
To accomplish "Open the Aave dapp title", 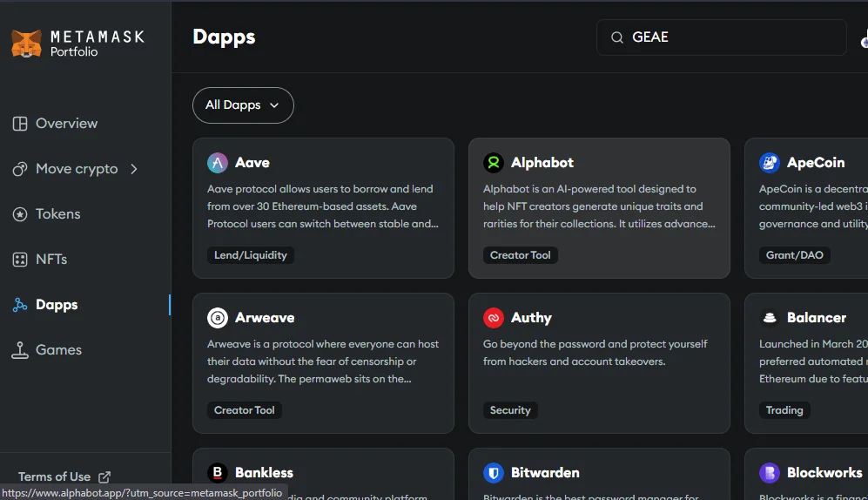I will [252, 163].
